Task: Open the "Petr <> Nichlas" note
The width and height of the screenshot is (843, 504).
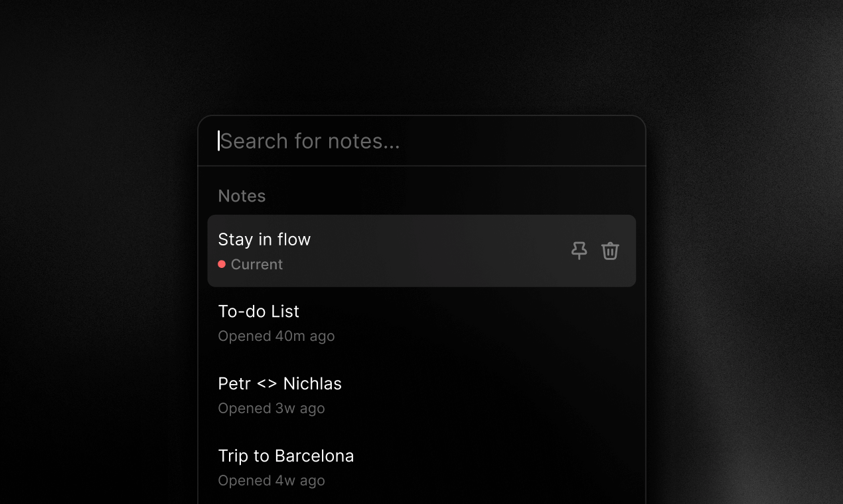Action: (279, 383)
